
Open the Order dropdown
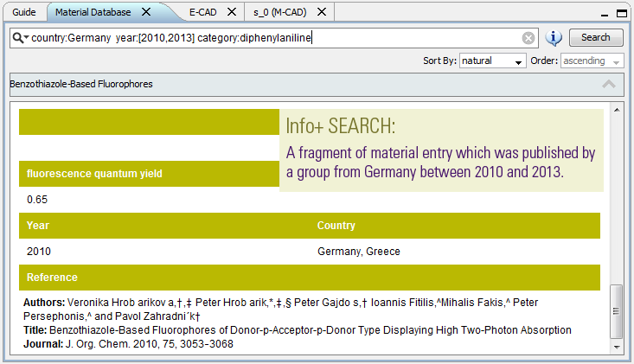coord(592,61)
